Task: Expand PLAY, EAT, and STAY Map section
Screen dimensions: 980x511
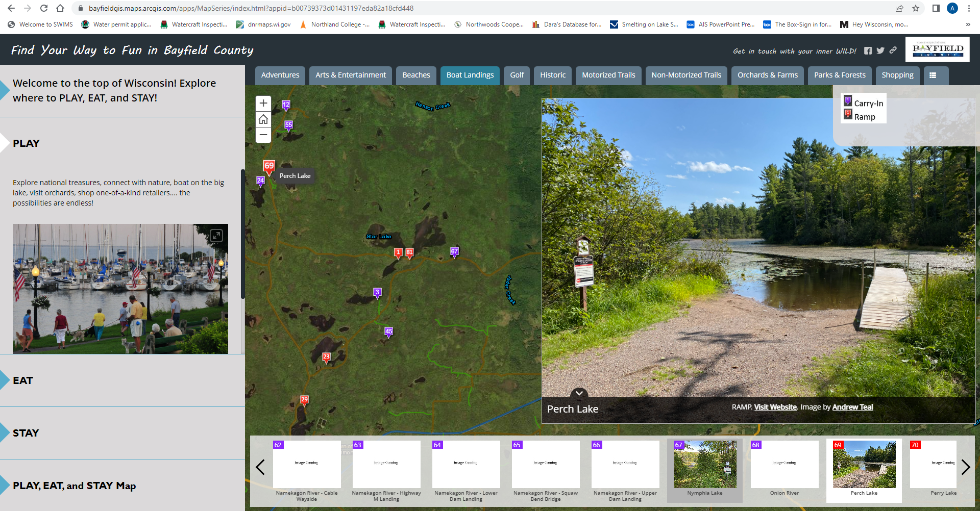Action: coord(74,486)
